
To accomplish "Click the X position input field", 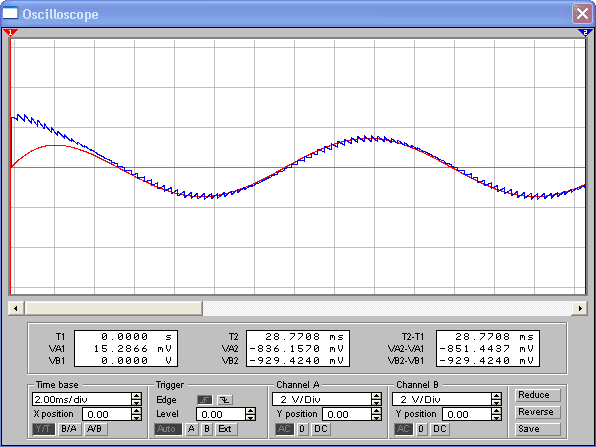I will pyautogui.click(x=107, y=414).
